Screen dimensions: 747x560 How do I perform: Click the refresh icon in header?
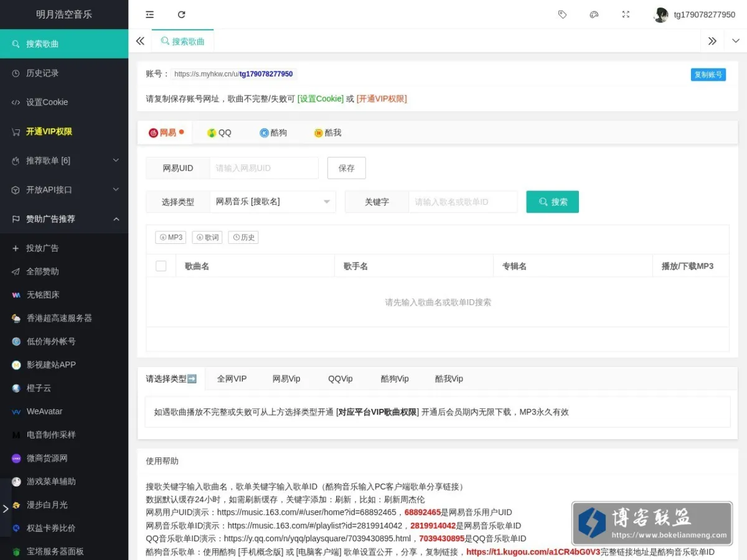click(181, 14)
